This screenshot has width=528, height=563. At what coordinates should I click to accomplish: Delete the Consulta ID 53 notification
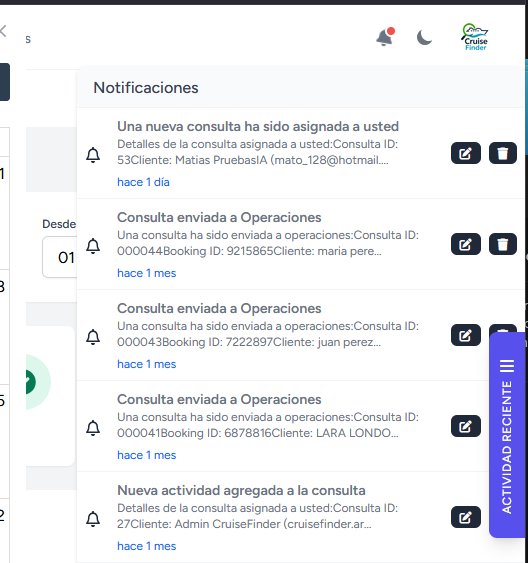pyautogui.click(x=503, y=153)
